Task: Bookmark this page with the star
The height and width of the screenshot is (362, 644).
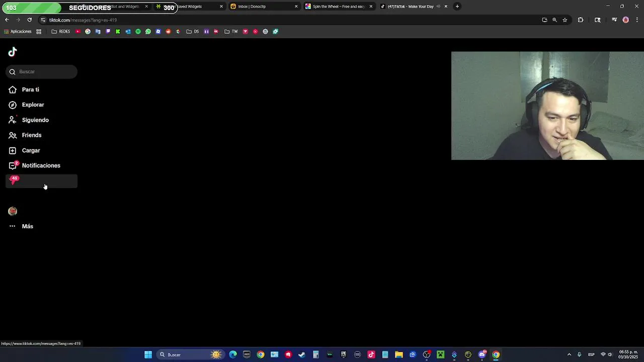Action: (565, 20)
